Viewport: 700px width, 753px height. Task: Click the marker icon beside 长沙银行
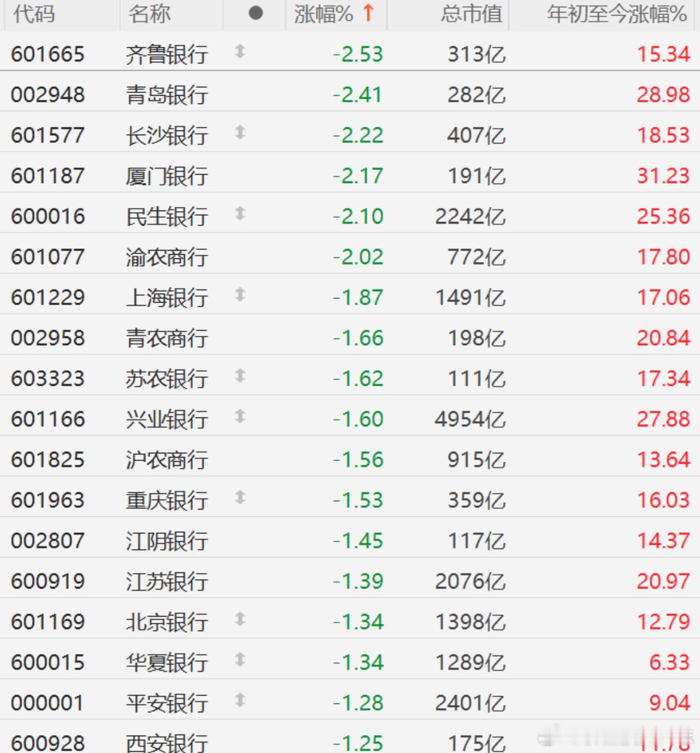240,132
